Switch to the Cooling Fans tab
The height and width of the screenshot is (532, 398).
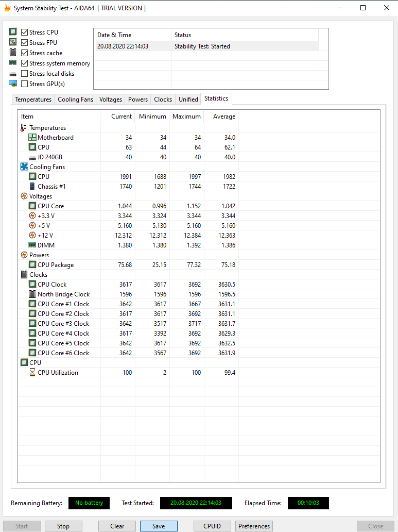(x=75, y=99)
